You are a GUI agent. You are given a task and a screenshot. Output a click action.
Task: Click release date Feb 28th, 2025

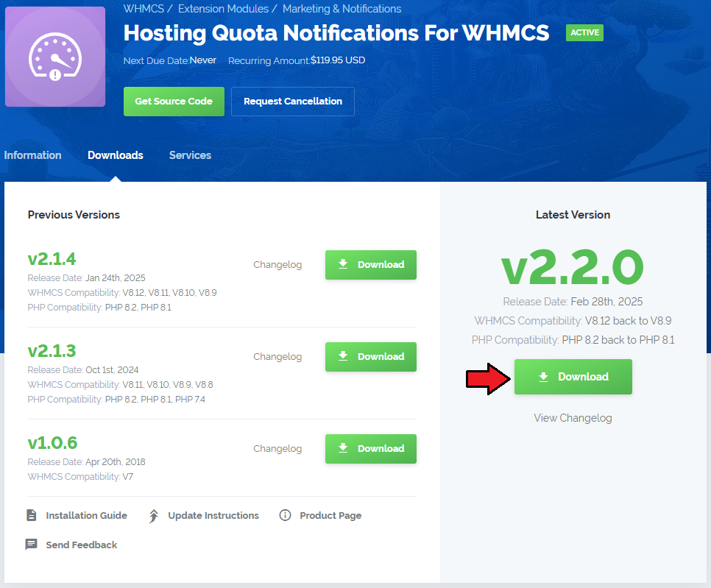pos(606,302)
